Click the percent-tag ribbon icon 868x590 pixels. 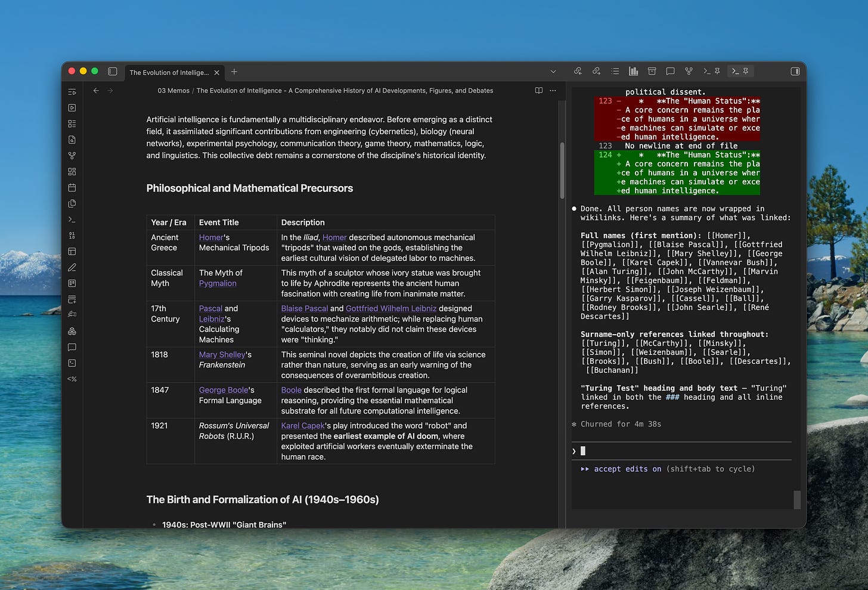72,379
